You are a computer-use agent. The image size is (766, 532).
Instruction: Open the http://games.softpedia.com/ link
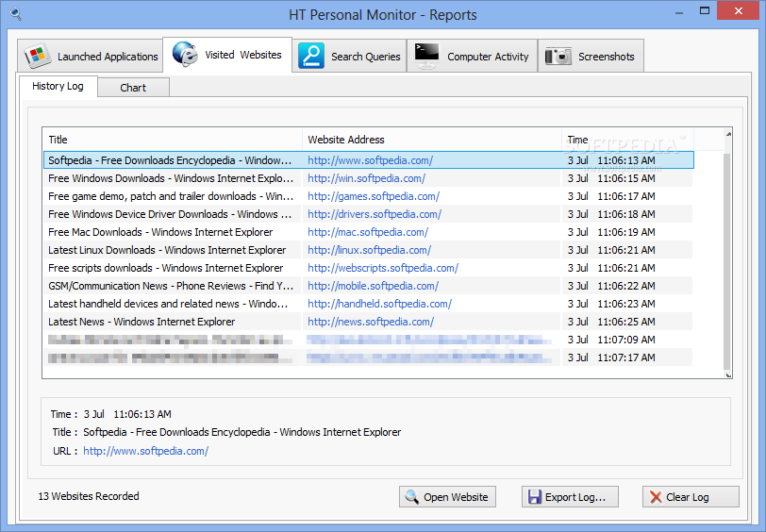374,196
